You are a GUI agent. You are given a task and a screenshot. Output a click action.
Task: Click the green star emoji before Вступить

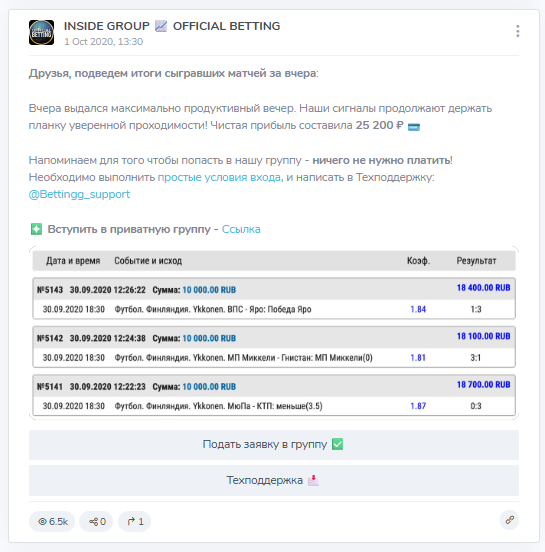(x=36, y=229)
